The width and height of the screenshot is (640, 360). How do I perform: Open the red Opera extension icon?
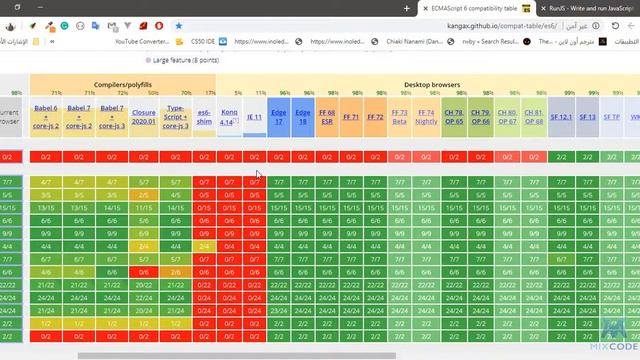159,26
